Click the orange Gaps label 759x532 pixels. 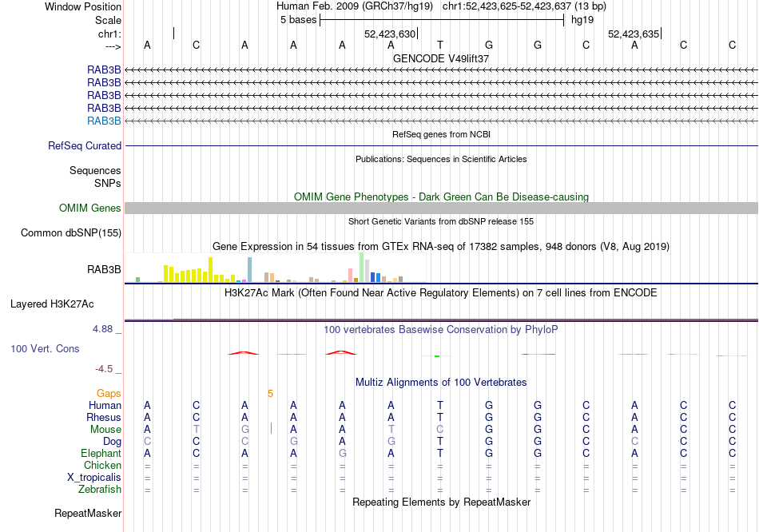click(109, 394)
